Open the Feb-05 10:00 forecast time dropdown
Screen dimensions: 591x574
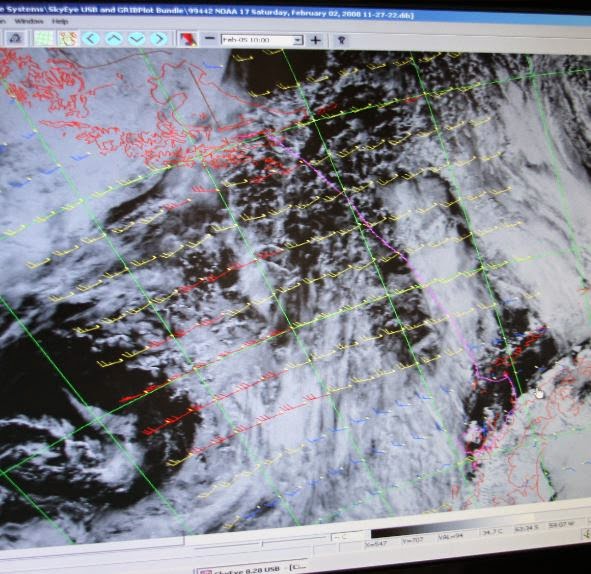pyautogui.click(x=262, y=40)
